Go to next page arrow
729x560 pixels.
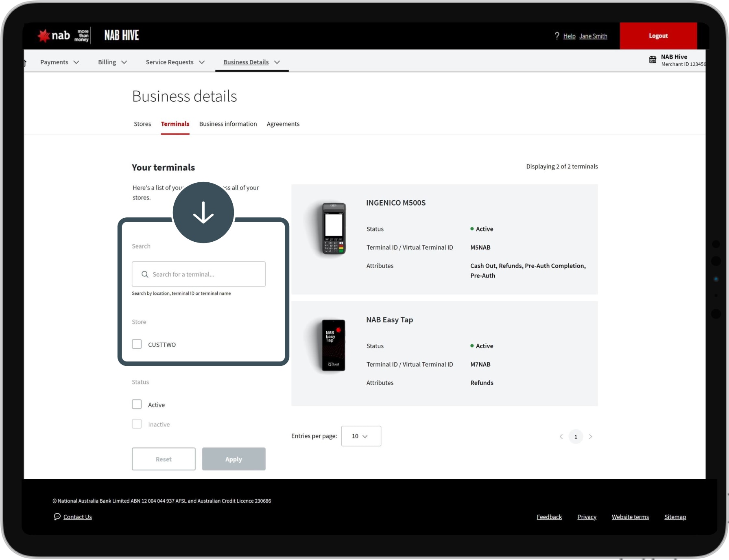tap(590, 437)
